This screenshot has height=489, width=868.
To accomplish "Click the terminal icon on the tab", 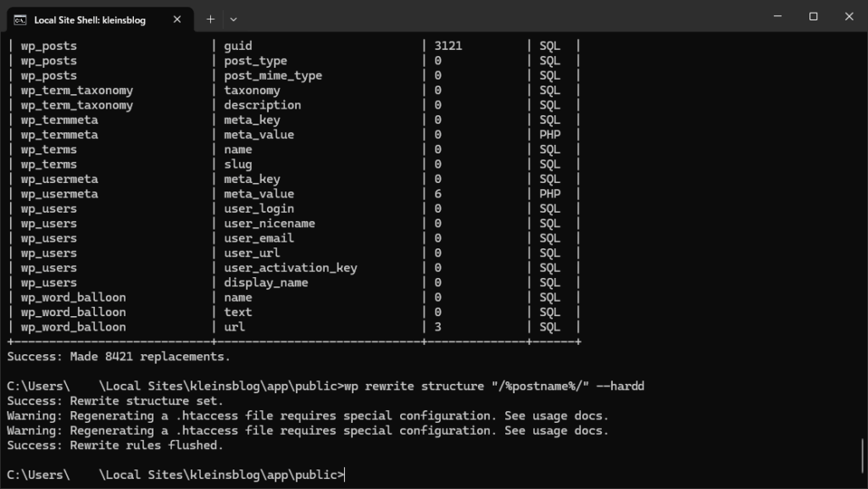I will [19, 18].
